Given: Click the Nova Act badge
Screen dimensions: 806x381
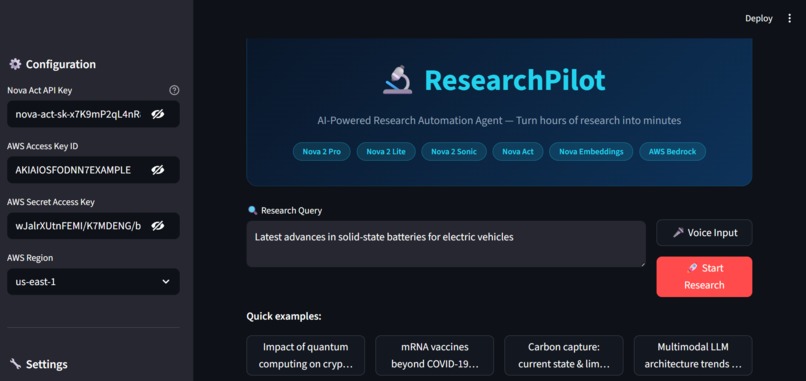Looking at the screenshot, I should coord(518,152).
